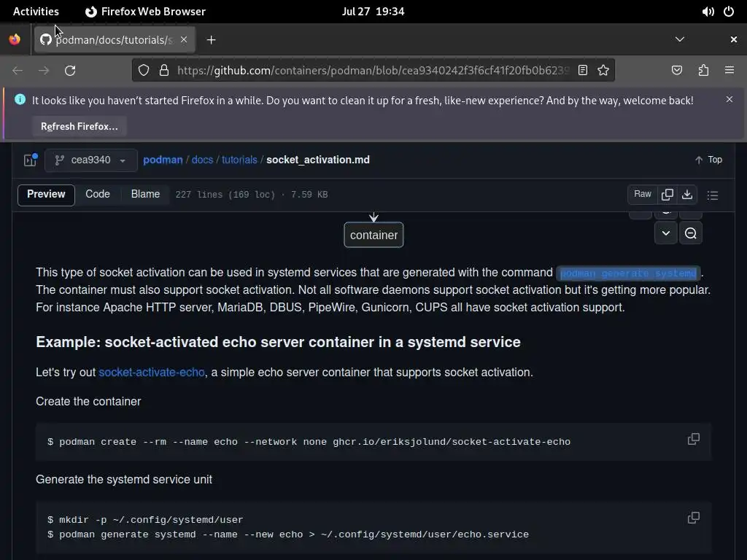Open the Activities overview
This screenshot has width=747, height=560.
click(36, 12)
